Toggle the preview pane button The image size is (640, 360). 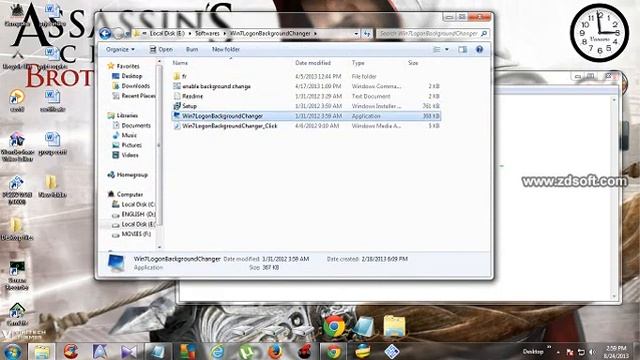coord(462,49)
